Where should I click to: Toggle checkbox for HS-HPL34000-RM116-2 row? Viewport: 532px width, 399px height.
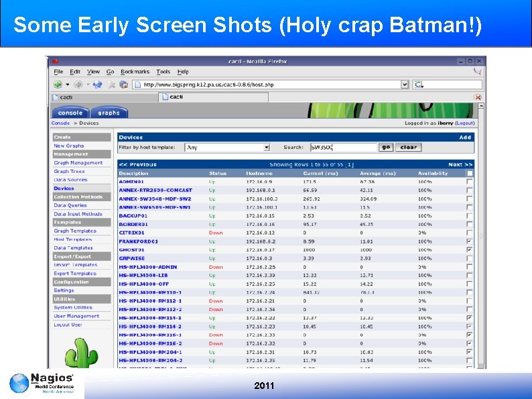(470, 343)
